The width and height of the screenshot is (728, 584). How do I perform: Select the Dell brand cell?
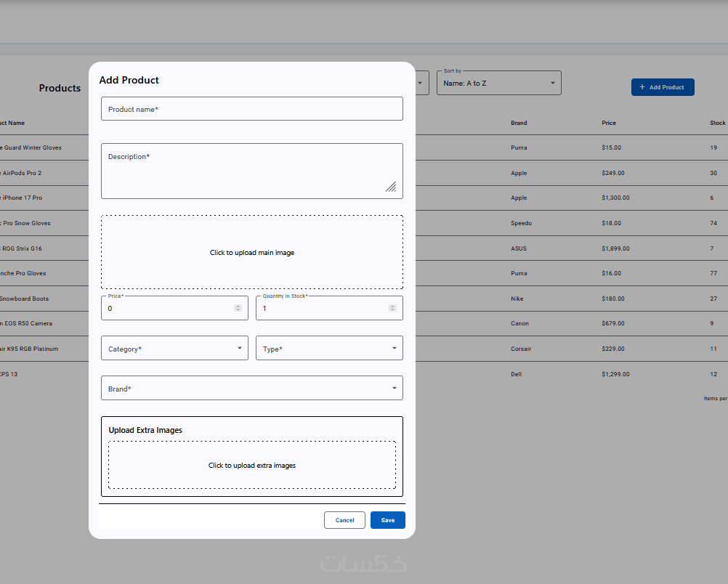(x=517, y=374)
